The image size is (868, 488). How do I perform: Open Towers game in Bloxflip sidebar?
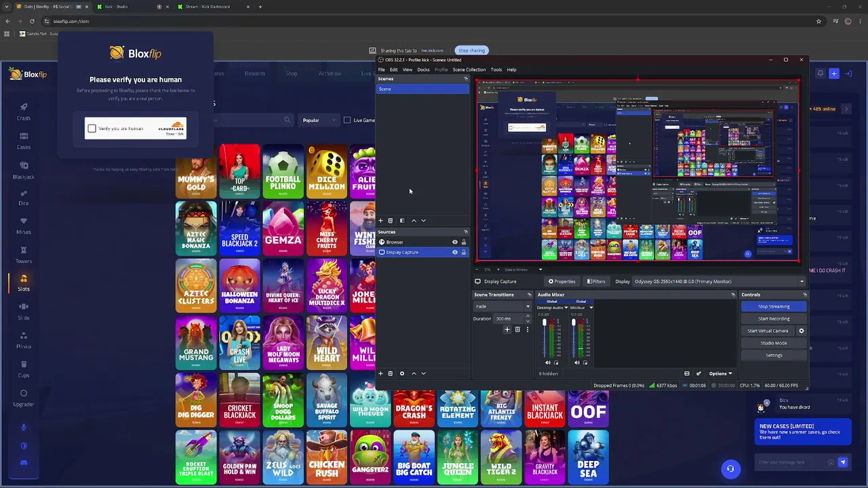[24, 255]
